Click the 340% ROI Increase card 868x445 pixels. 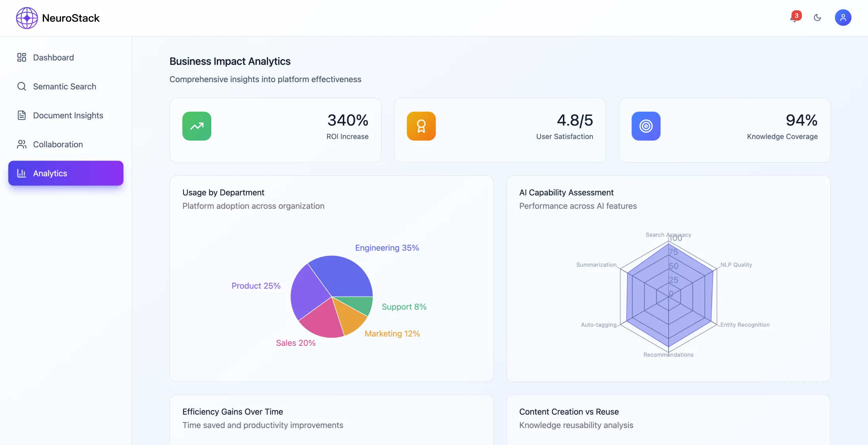(275, 130)
